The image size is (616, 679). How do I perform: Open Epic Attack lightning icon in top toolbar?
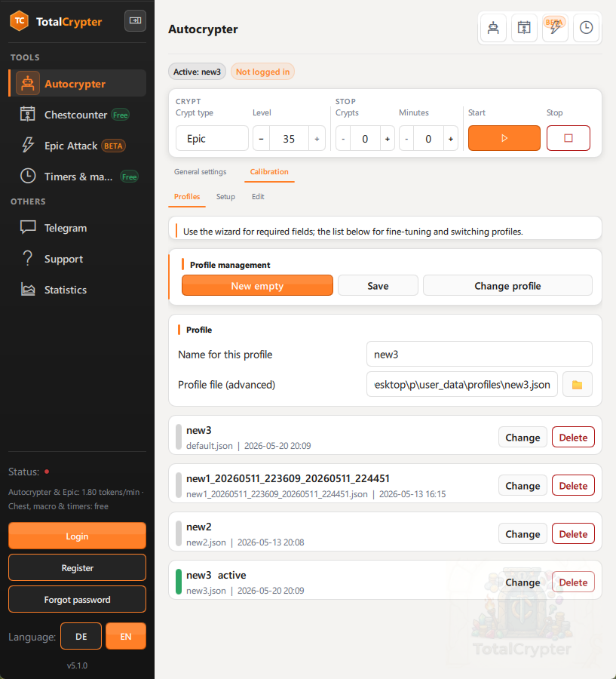coord(555,28)
